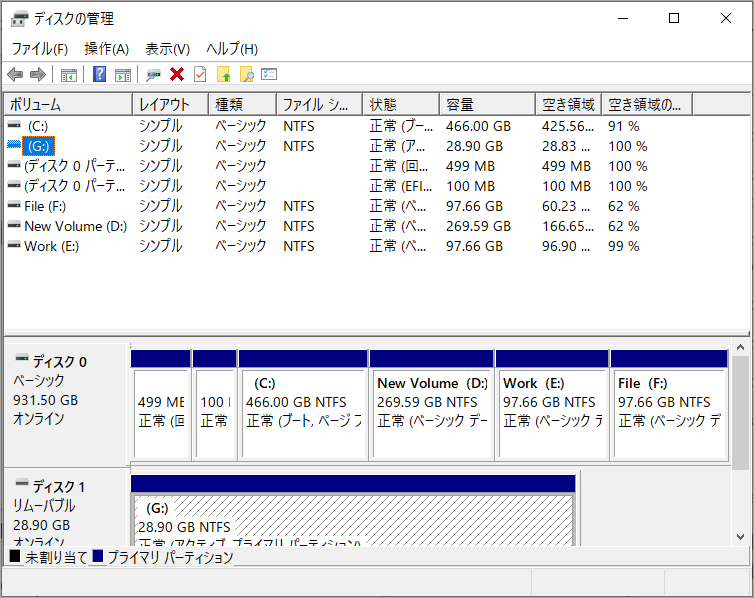Select Work (E:) in the volume list
The width and height of the screenshot is (754, 598).
pyautogui.click(x=51, y=246)
